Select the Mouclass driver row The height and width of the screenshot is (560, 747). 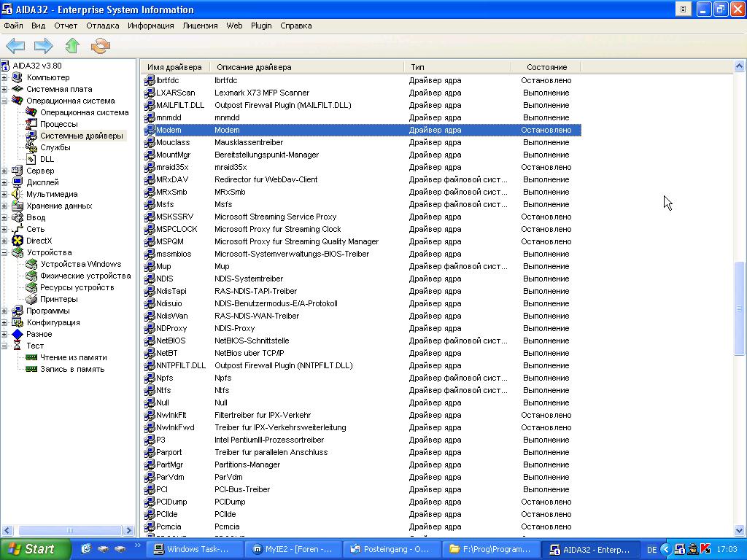click(362, 142)
